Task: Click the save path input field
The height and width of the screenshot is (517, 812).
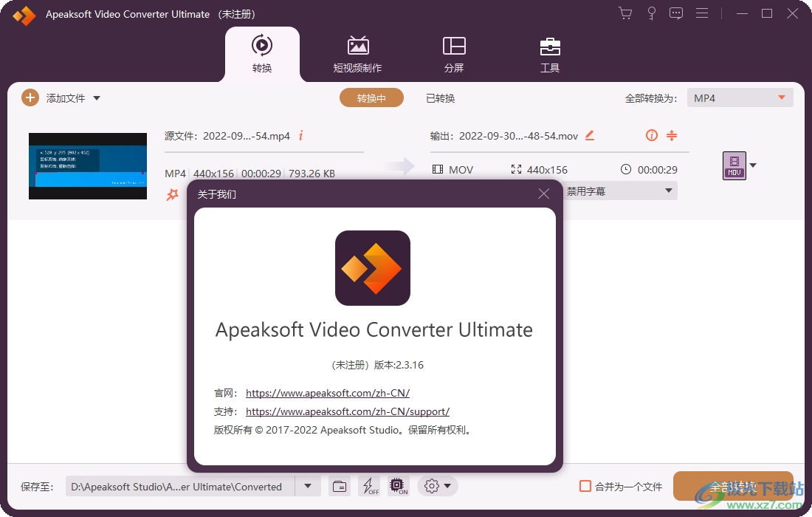Action: click(x=180, y=487)
